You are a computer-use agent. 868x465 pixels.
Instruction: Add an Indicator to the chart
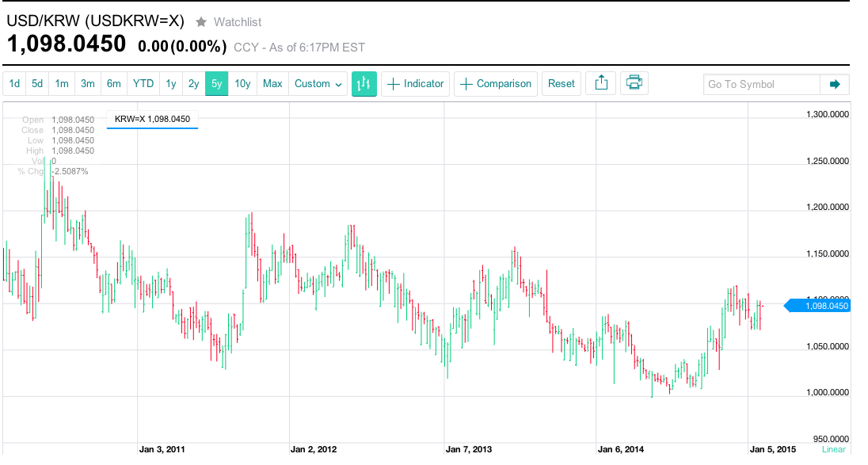click(x=415, y=84)
